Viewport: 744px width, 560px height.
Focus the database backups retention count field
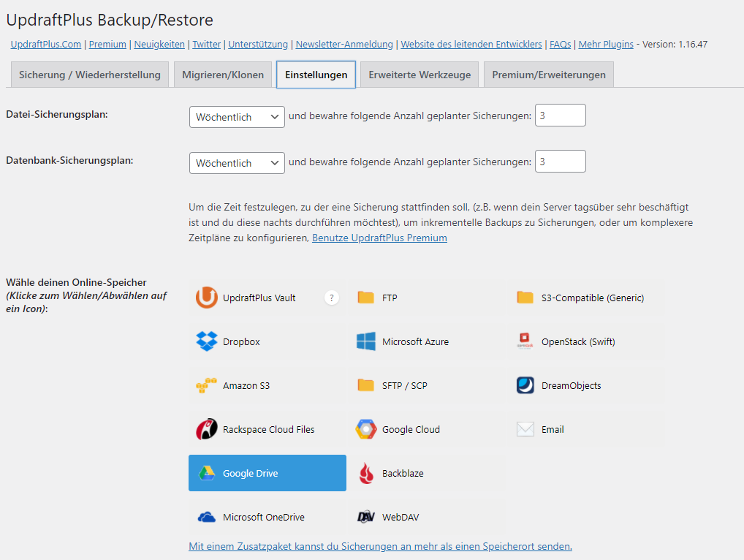click(x=561, y=162)
